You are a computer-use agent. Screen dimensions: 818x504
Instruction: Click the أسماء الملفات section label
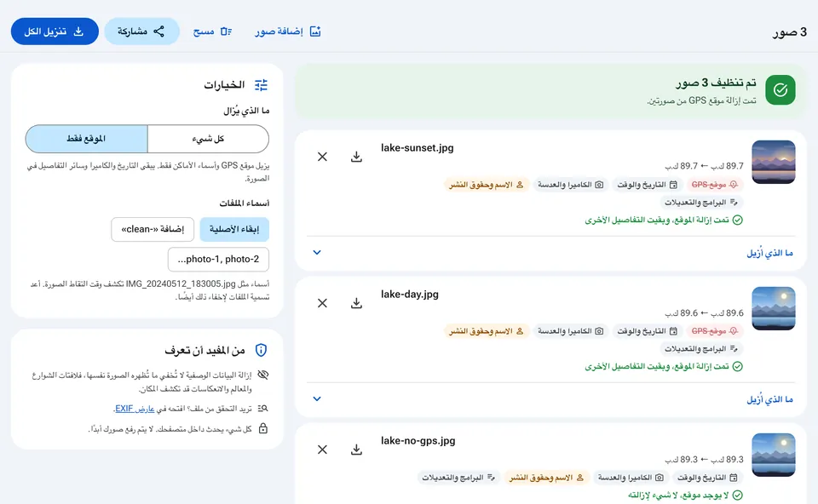[x=245, y=203]
